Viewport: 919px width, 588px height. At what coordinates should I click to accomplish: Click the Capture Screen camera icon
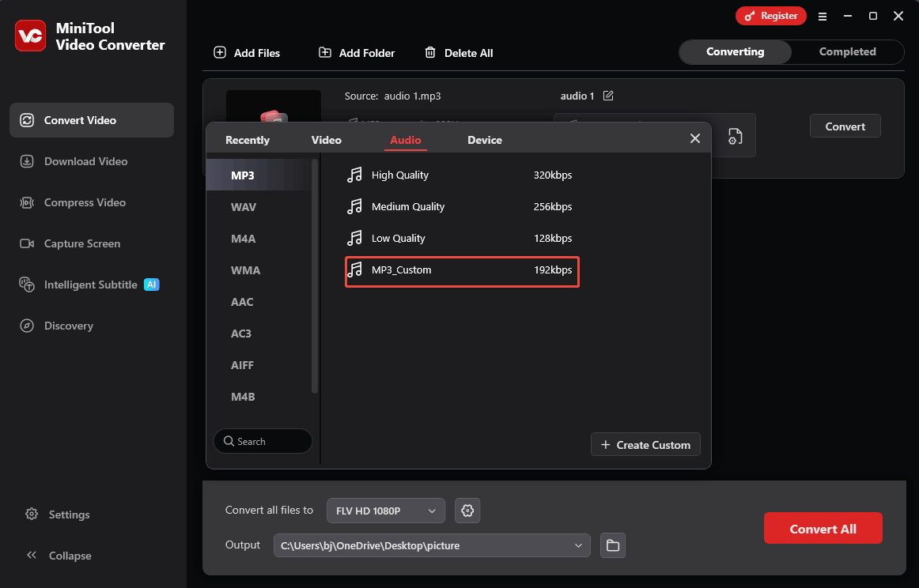pyautogui.click(x=27, y=243)
